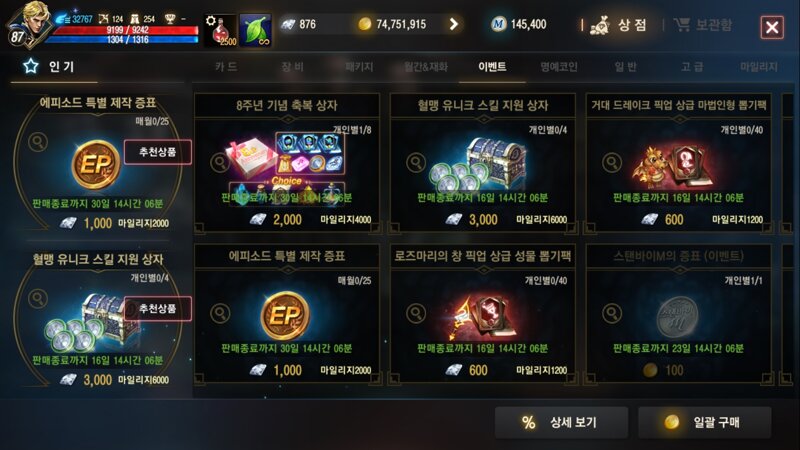Click the green leaf buff icon
Screen dimensions: 800x450
pos(256,30)
